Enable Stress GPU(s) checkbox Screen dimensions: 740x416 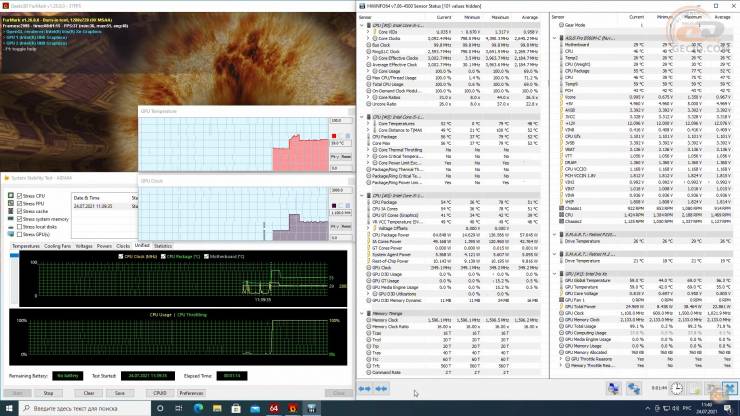point(19,234)
